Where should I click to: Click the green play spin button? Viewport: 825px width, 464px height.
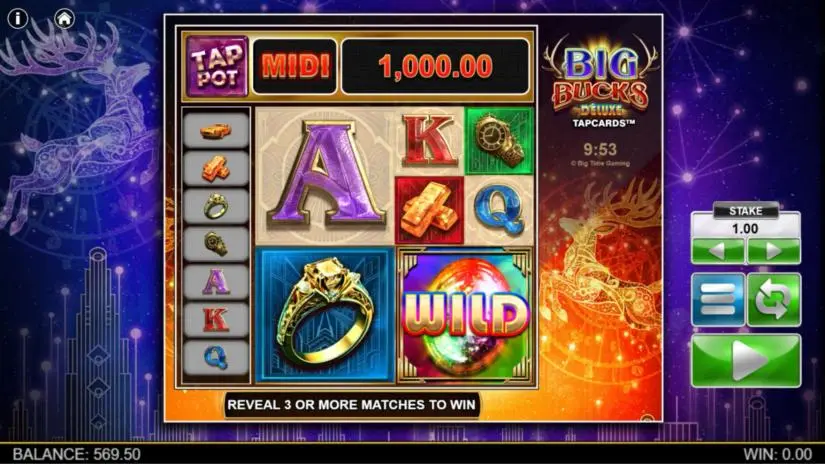746,361
